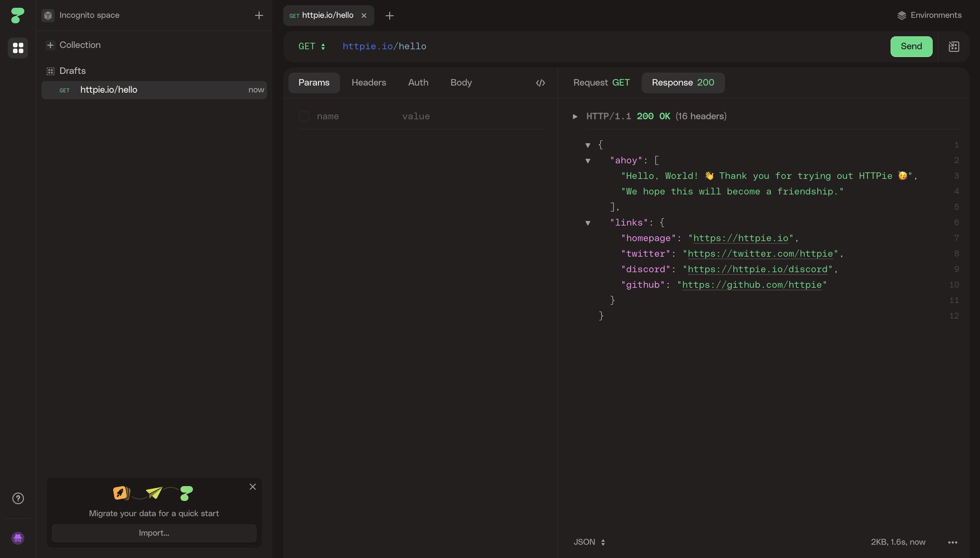The width and height of the screenshot is (980, 558).
Task: Collapse the root JSON object
Action: click(588, 145)
